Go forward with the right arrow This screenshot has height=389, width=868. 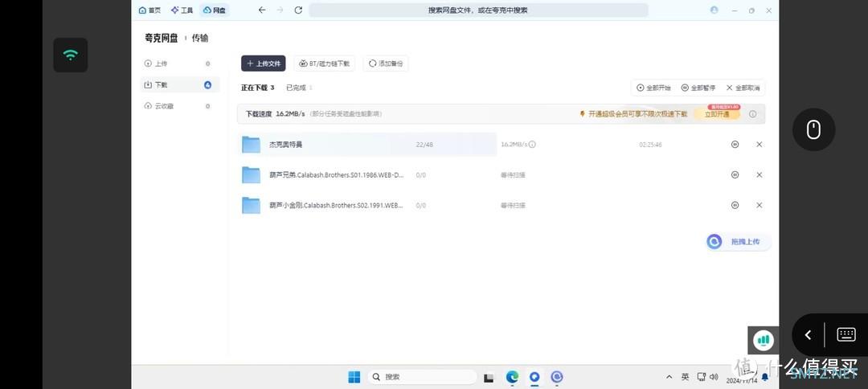click(x=280, y=10)
